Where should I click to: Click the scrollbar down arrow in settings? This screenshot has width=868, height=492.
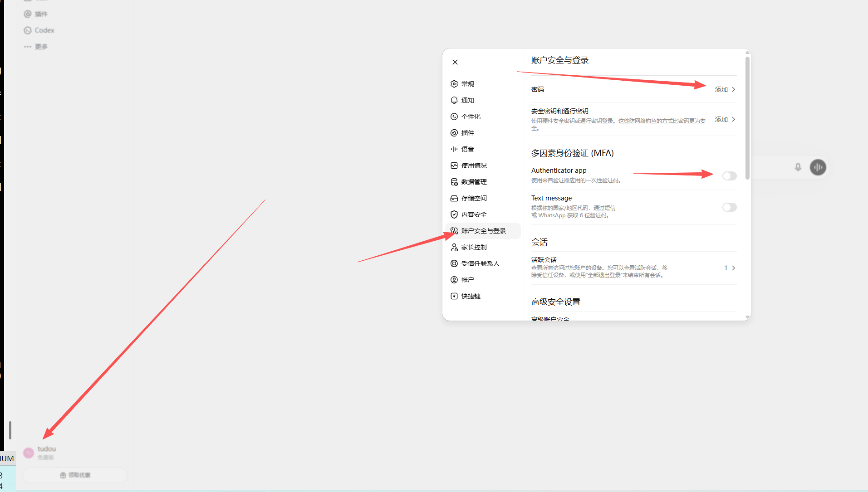747,317
